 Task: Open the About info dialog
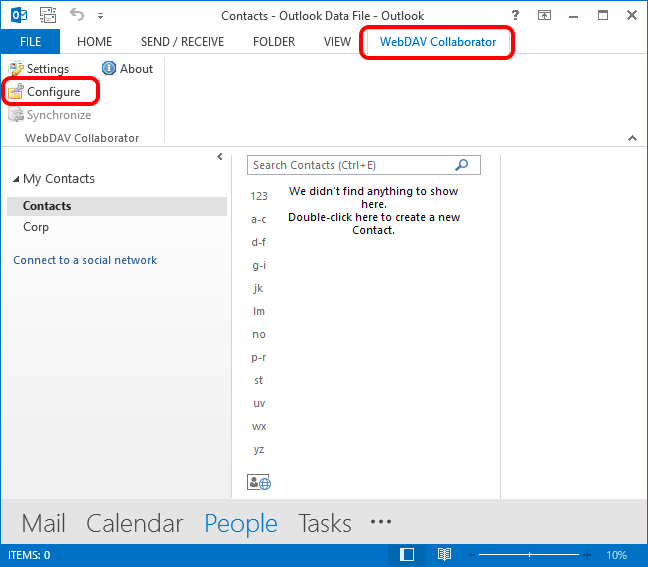127,69
